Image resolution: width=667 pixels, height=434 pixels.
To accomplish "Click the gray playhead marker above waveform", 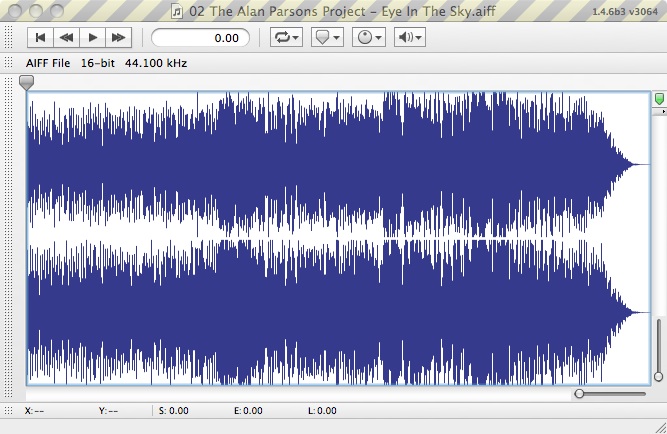I will pos(26,83).
